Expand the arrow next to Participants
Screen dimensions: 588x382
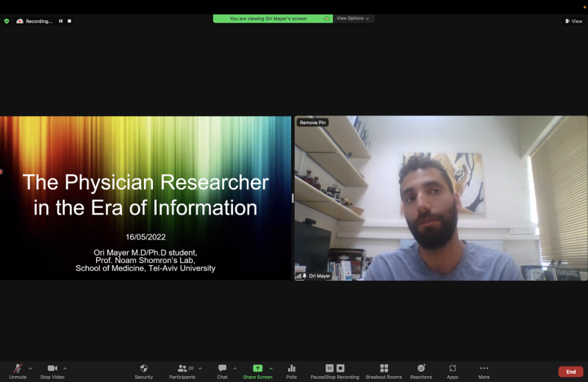[200, 369]
